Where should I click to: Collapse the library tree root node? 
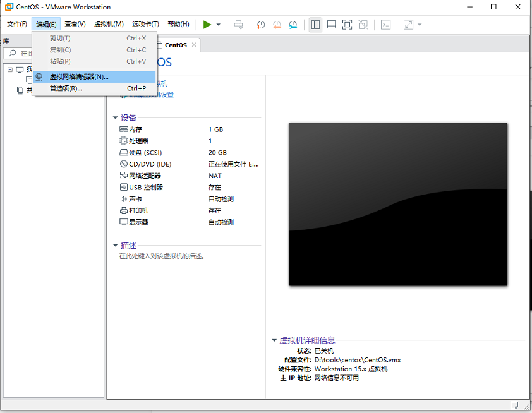pos(10,69)
